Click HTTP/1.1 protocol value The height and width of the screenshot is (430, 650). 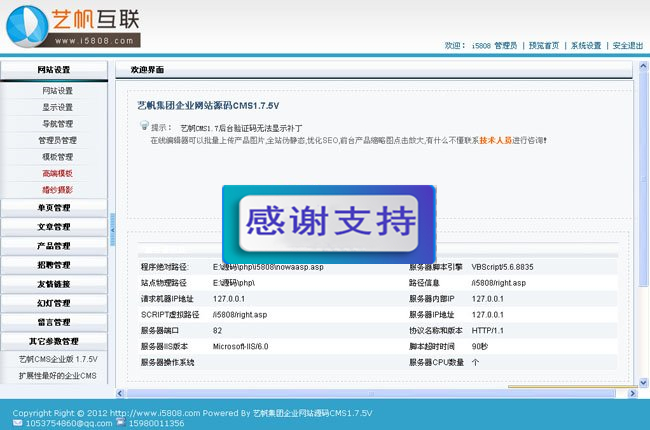[488, 330]
